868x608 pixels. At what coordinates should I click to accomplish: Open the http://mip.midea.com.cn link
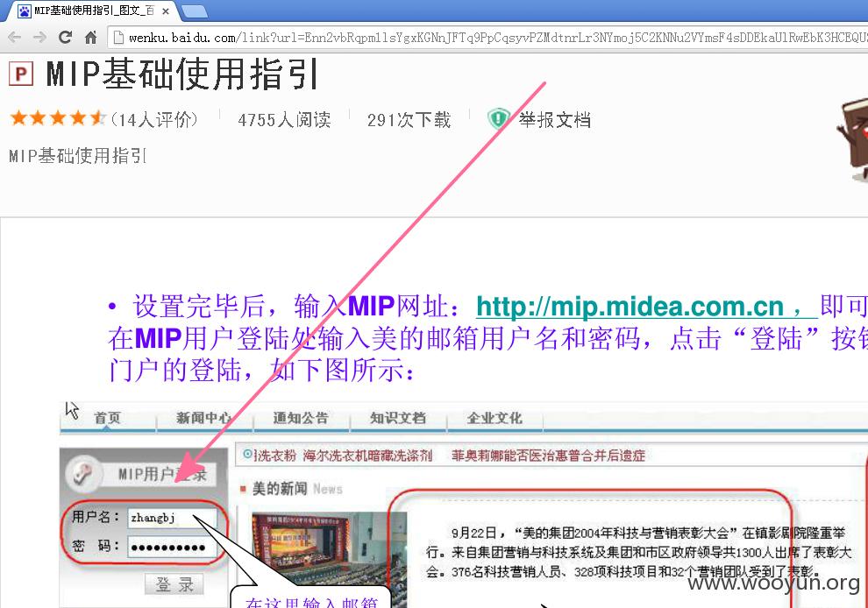click(x=630, y=306)
